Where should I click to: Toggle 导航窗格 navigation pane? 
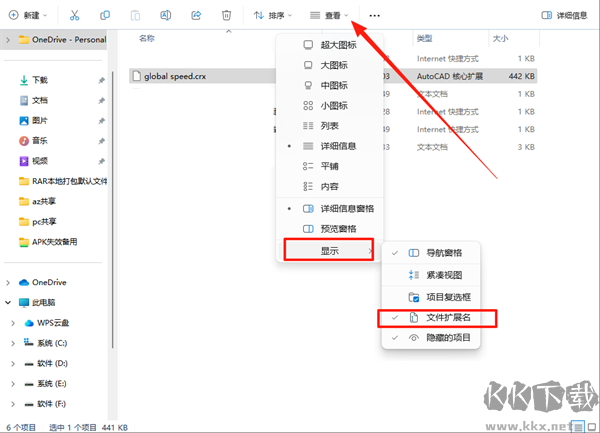pos(431,253)
